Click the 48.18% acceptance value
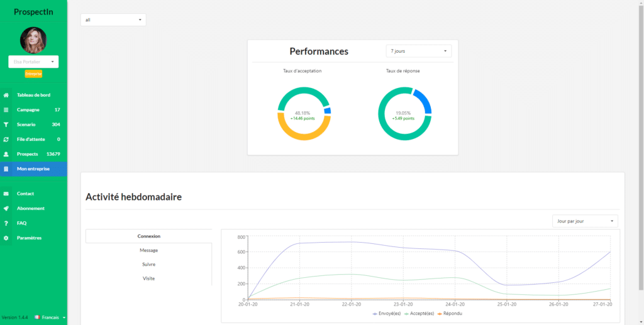The width and height of the screenshot is (644, 325). tap(303, 113)
